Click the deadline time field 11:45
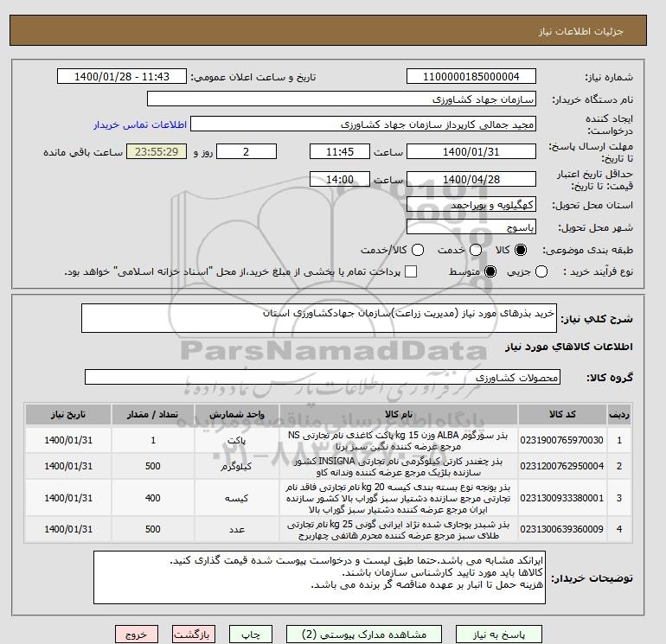666x644 pixels. pos(340,151)
